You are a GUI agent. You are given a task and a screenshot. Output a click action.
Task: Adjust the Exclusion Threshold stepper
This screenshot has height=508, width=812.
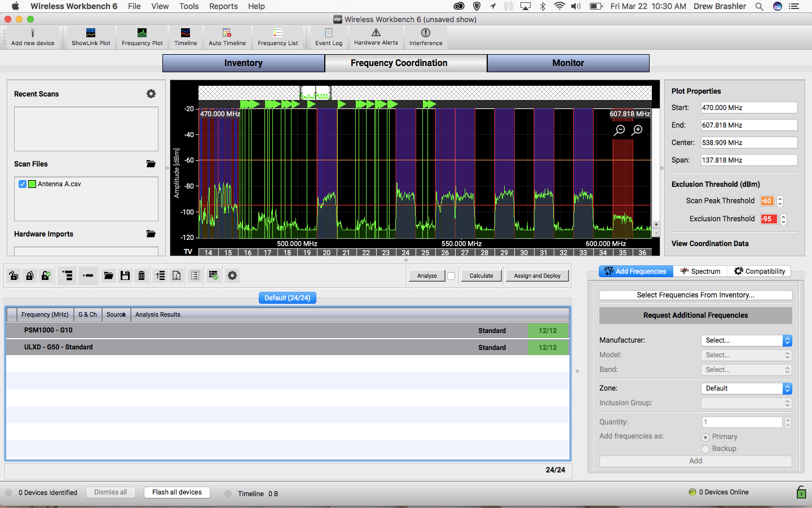pyautogui.click(x=783, y=219)
